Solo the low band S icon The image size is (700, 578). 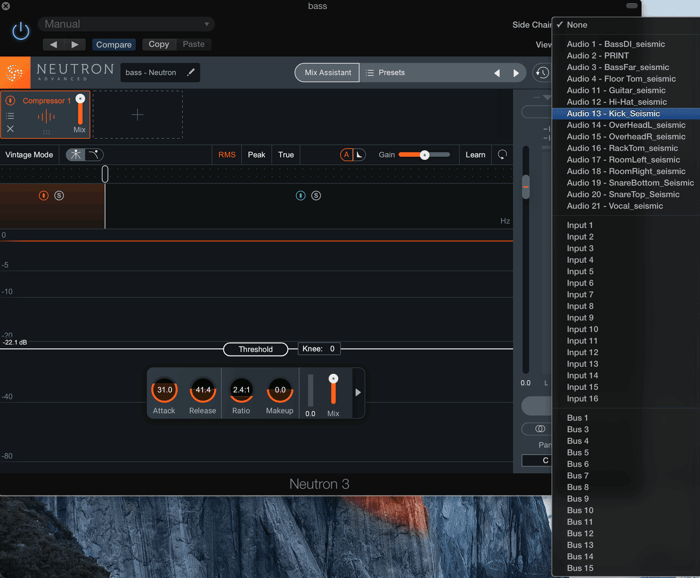coord(59,195)
